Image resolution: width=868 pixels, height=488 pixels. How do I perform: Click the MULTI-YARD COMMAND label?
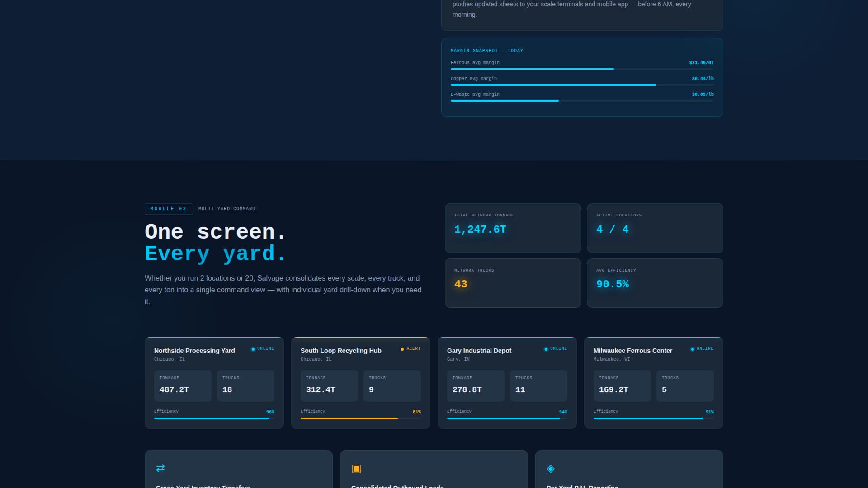coord(227,209)
